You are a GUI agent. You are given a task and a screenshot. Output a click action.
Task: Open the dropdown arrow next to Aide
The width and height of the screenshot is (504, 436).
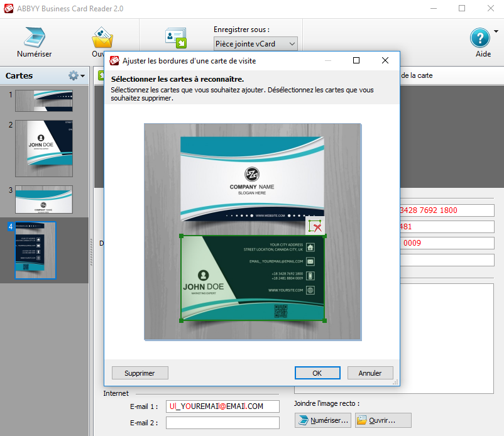tap(496, 31)
